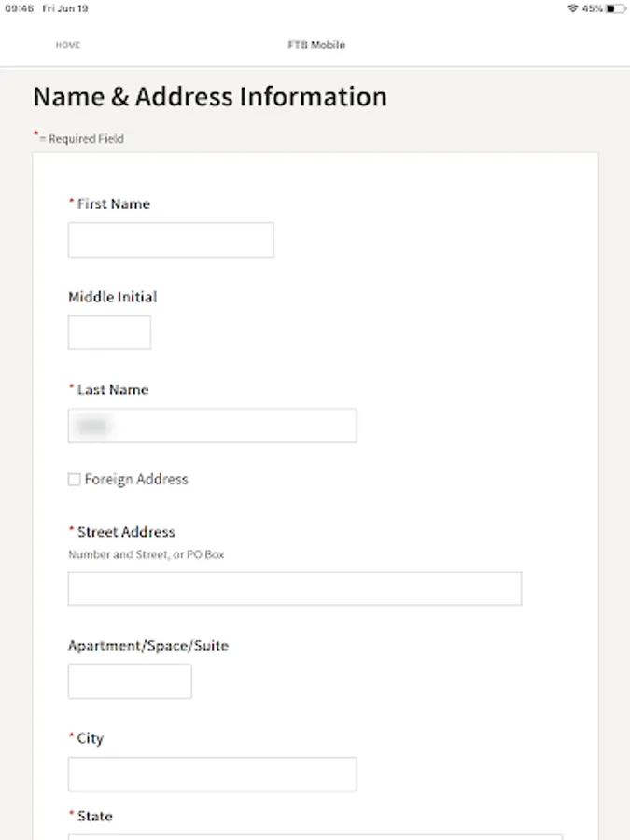Click the Apartment/Space/Suite input box
630x840 pixels.
[130, 681]
